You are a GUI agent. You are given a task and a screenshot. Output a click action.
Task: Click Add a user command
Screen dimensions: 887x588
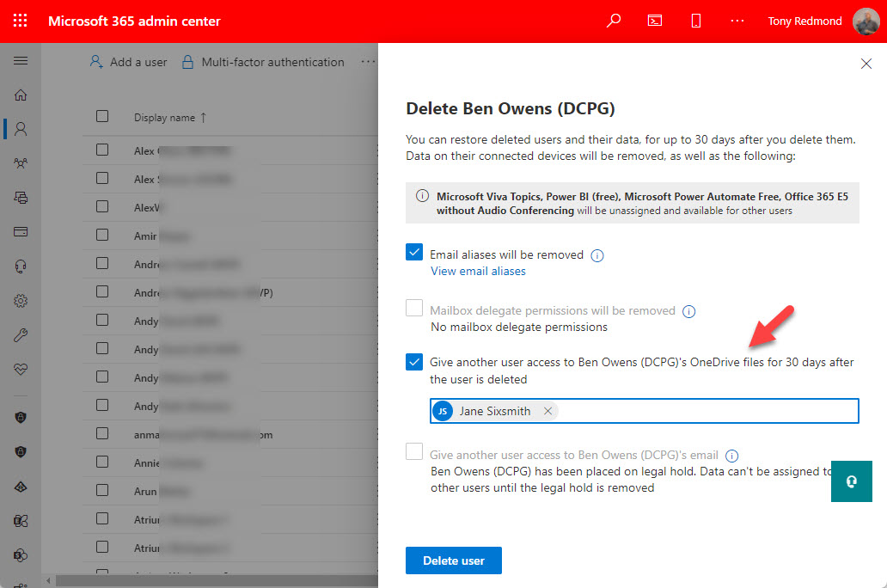point(129,62)
